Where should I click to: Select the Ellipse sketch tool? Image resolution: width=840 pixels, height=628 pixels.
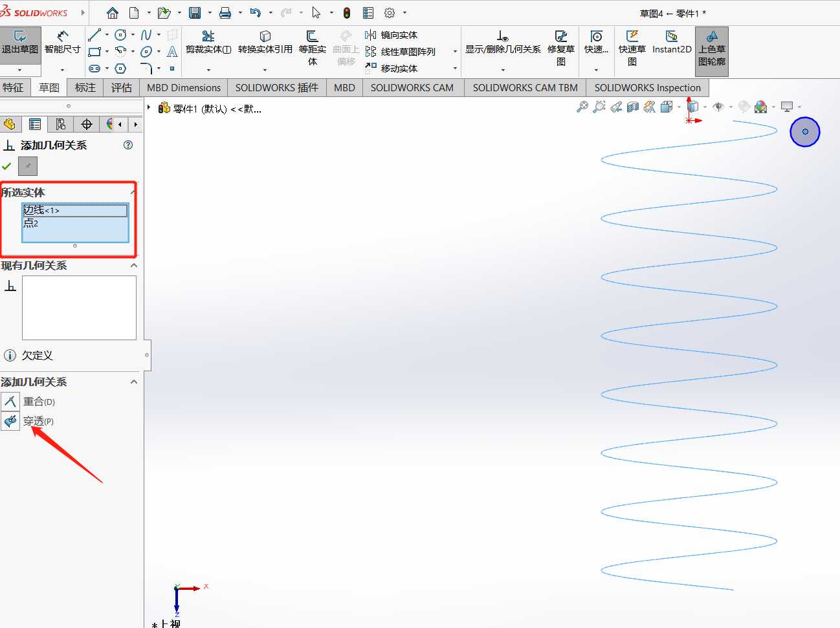pos(146,52)
